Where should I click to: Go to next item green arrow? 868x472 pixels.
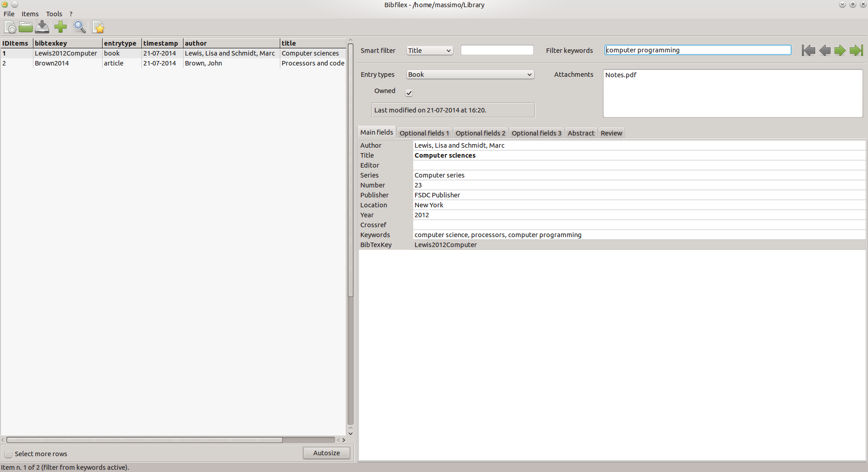click(840, 50)
